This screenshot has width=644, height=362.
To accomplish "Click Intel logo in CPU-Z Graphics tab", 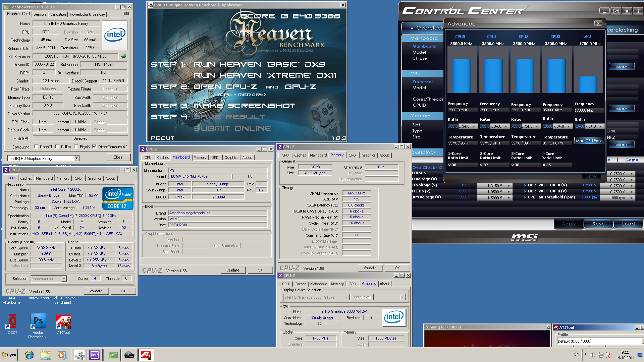I will (x=394, y=317).
